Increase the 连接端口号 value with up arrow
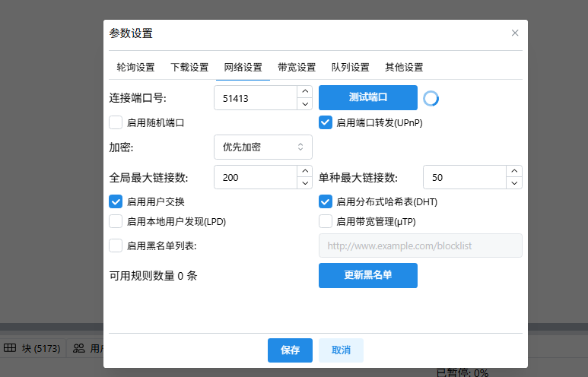 point(305,92)
